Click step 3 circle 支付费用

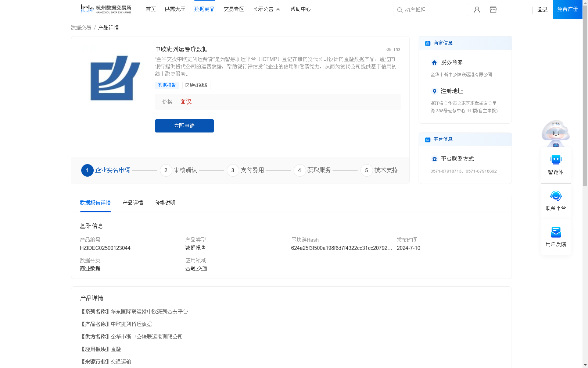233,170
